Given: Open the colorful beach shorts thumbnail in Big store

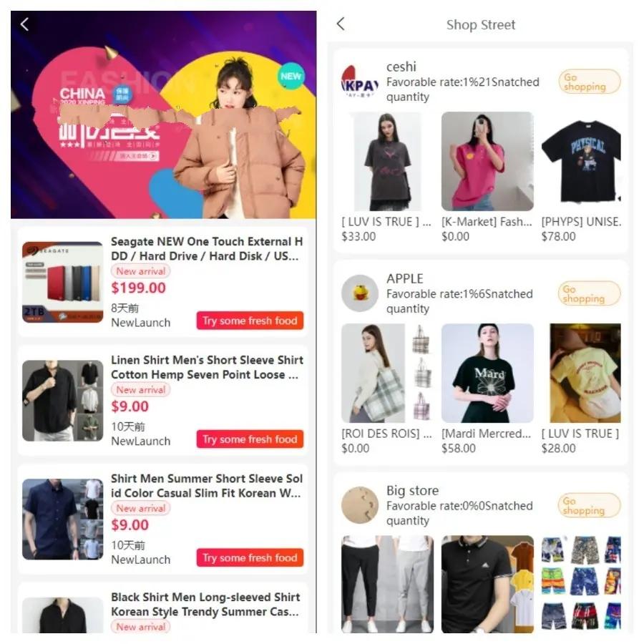Looking at the screenshot, I should click(581, 584).
